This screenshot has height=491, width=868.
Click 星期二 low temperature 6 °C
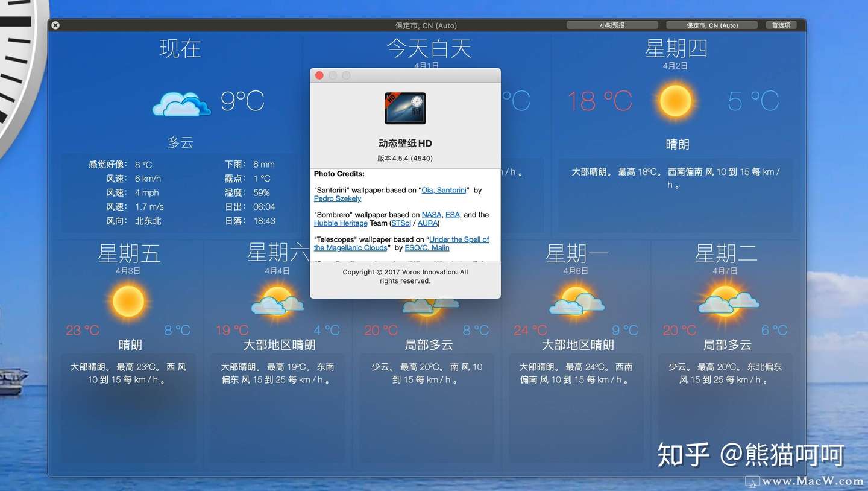tap(775, 331)
